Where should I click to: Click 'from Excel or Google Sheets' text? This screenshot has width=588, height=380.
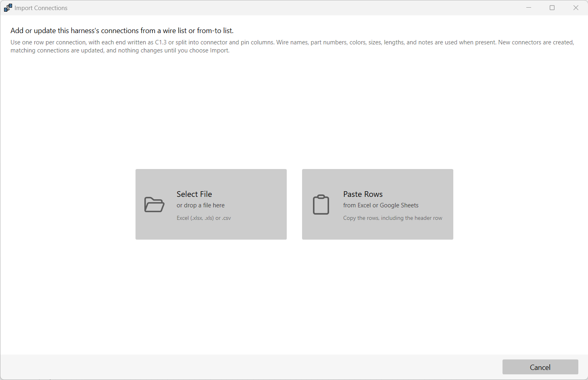(x=381, y=205)
